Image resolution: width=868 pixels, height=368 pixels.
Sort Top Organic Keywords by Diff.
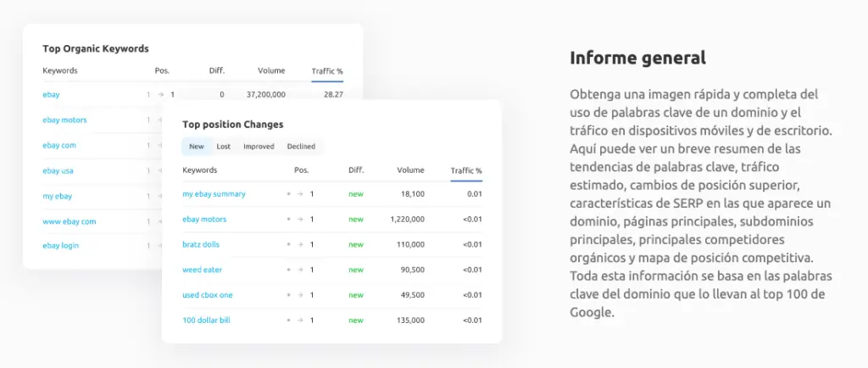(217, 71)
